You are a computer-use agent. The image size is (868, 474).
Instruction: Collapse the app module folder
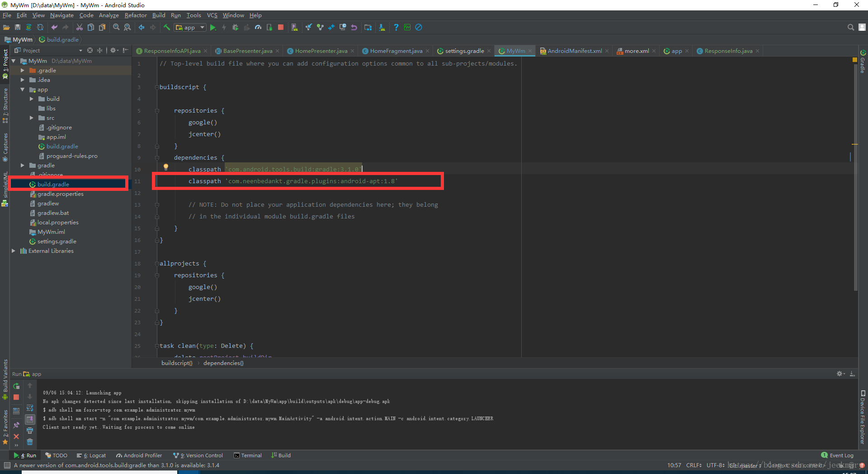click(22, 90)
